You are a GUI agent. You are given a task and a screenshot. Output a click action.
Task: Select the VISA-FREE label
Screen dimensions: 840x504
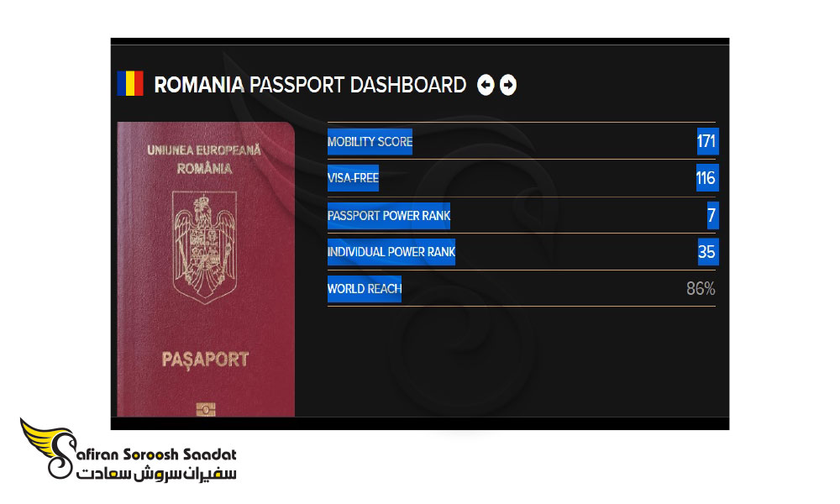[353, 178]
